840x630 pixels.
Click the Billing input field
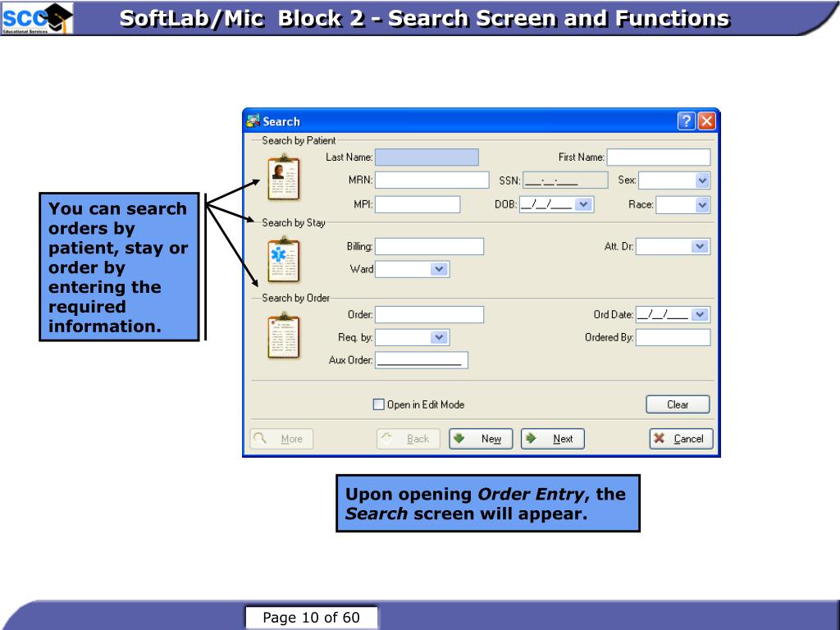point(429,246)
